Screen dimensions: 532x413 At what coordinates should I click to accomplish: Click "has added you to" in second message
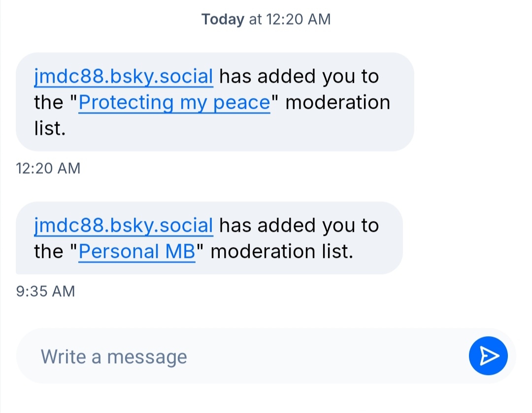click(x=299, y=225)
